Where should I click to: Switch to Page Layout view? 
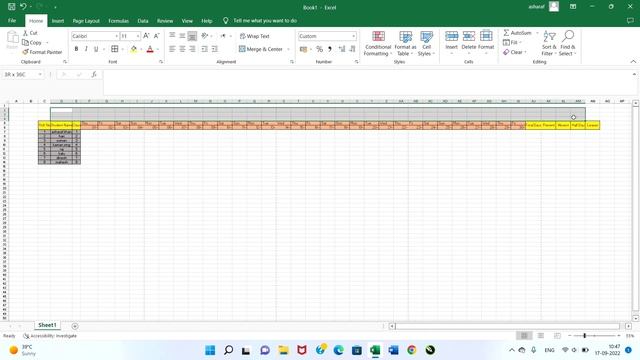[540, 336]
